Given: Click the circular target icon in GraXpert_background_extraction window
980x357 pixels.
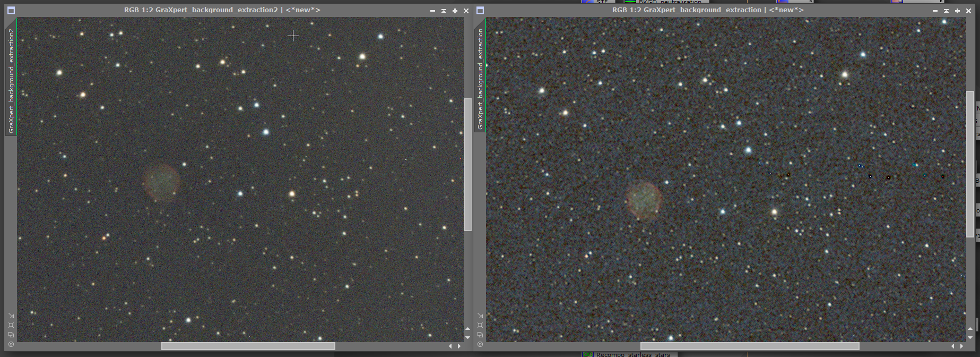Looking at the screenshot, I should coord(480,344).
